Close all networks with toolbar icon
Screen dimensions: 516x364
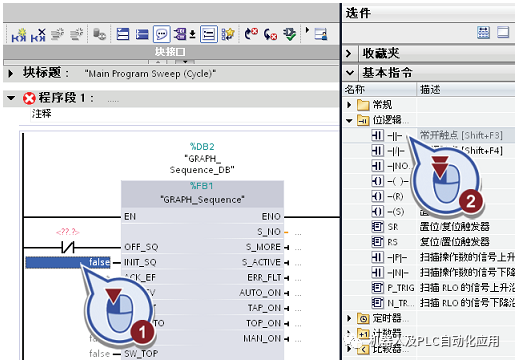142,34
